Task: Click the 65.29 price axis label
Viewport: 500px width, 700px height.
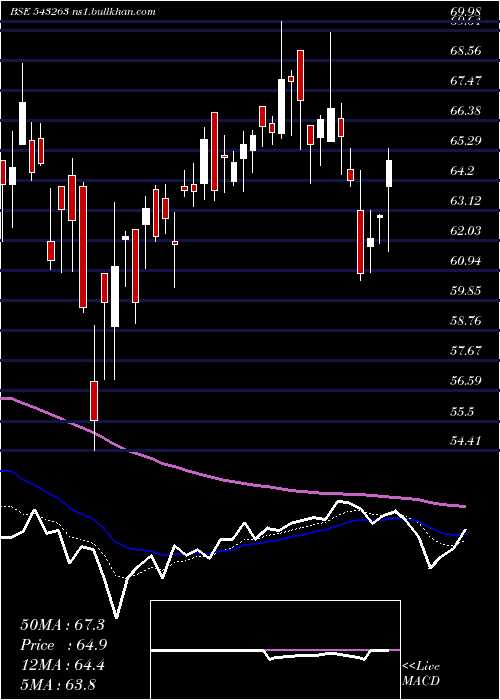Action: (x=466, y=141)
